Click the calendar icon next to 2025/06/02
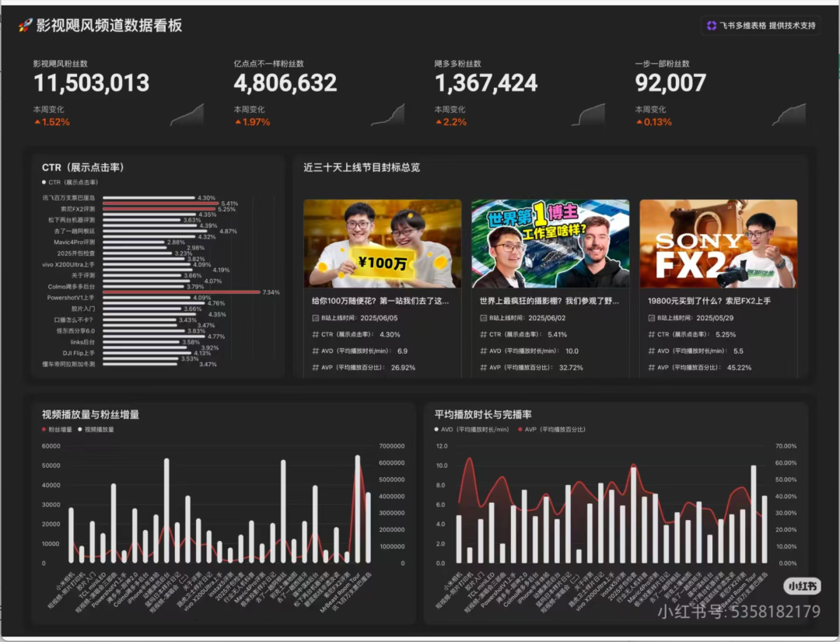The width and height of the screenshot is (840, 642). [483, 318]
